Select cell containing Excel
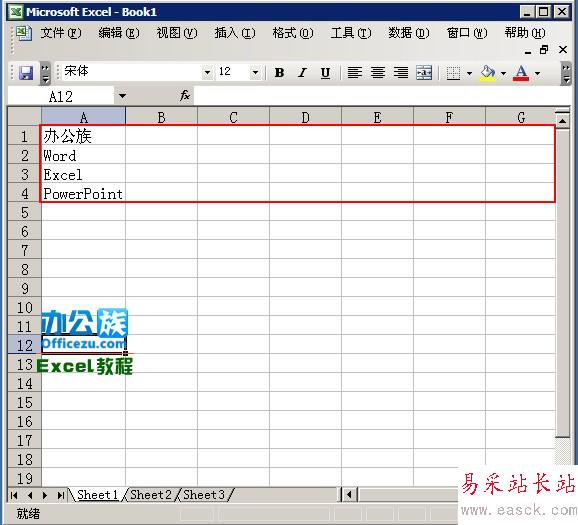Image resolution: width=578 pixels, height=525 pixels. [83, 174]
